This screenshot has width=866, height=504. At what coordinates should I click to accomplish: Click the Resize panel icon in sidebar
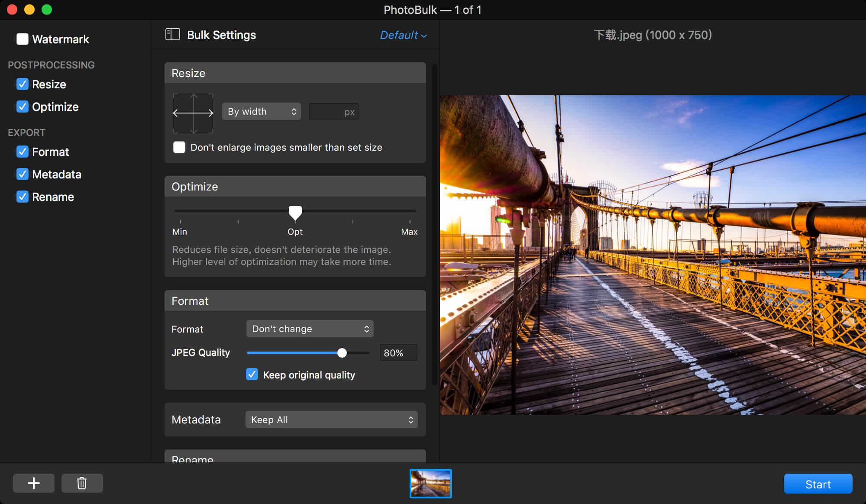[x=23, y=84]
